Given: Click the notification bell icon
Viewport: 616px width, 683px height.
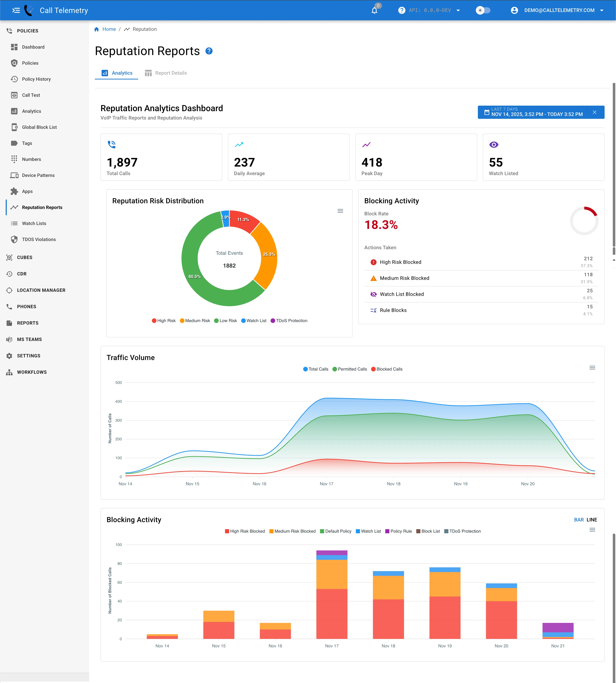Looking at the screenshot, I should point(374,11).
